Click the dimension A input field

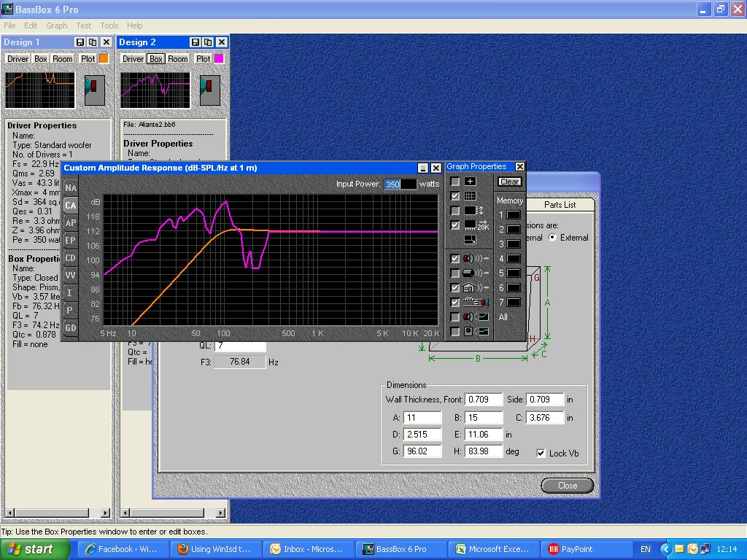point(422,418)
